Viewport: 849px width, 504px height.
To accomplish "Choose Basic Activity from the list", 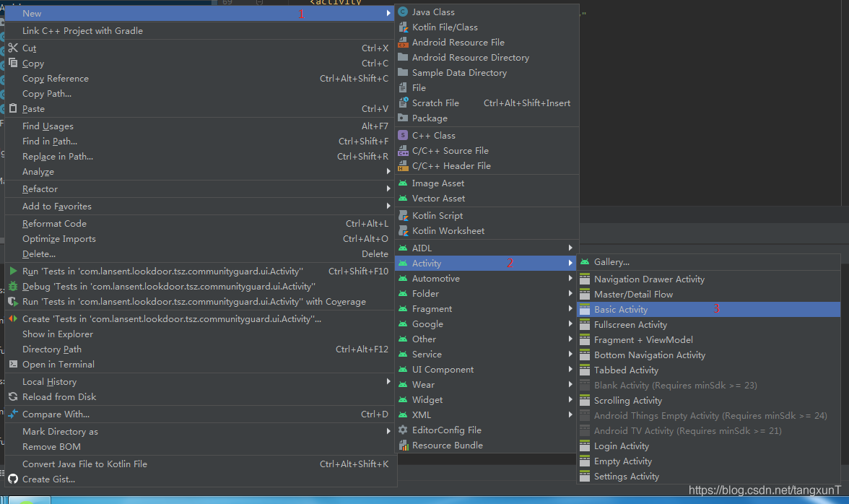I will tap(621, 310).
